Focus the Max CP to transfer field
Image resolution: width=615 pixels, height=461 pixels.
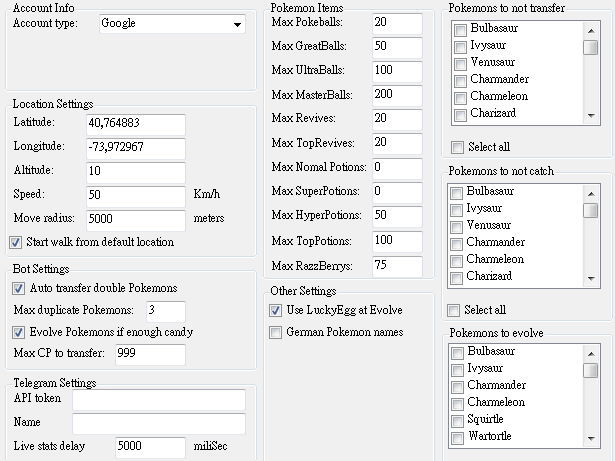149,354
